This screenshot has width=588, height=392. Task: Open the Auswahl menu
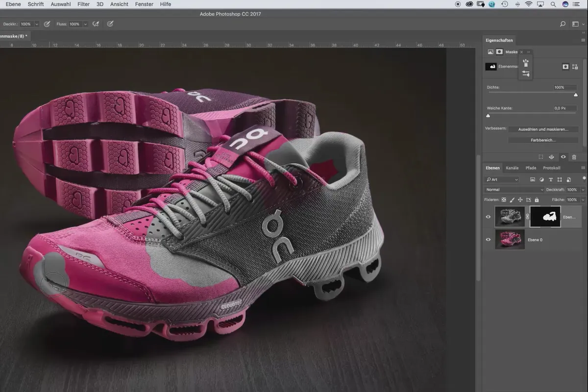point(61,4)
